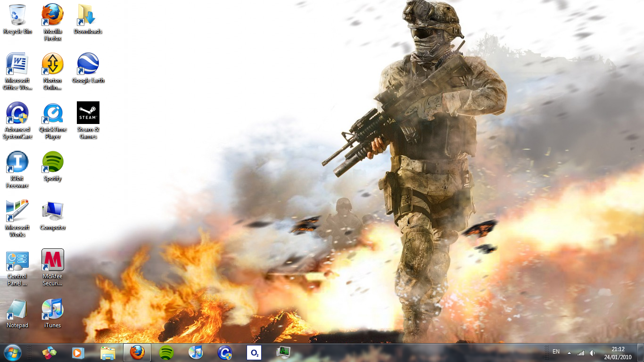Viewport: 644px width, 362px height.
Task: Click the Show desktop button
Action: point(640,353)
